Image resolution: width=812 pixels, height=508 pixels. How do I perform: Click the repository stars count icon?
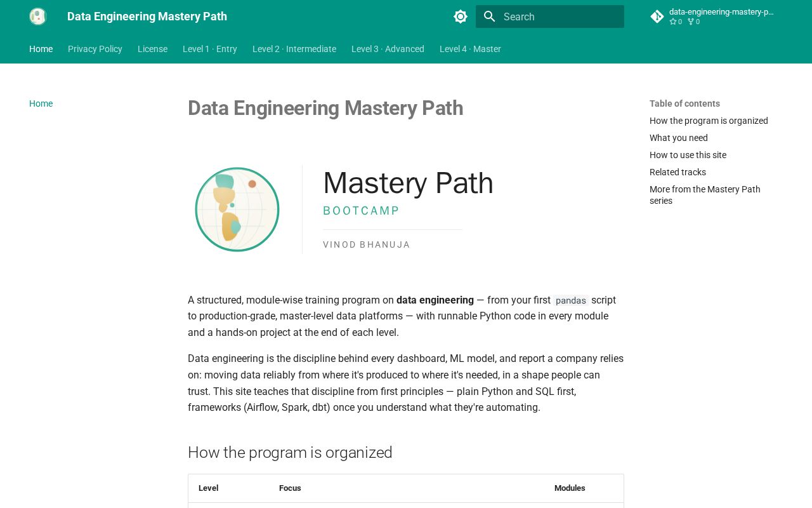[673, 22]
